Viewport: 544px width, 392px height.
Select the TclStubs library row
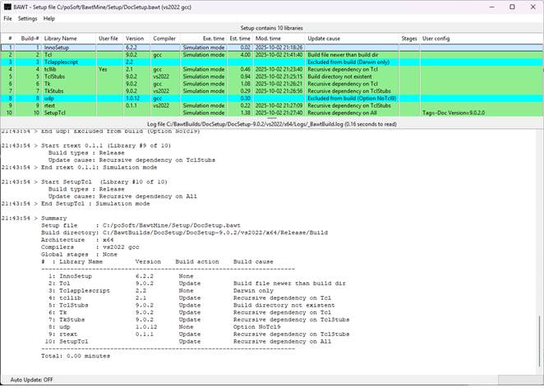[x=55, y=76]
